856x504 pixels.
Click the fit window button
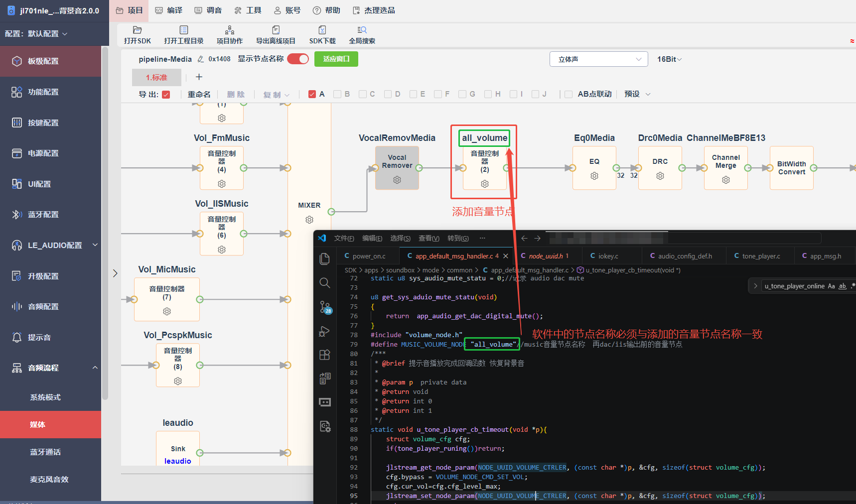click(336, 59)
